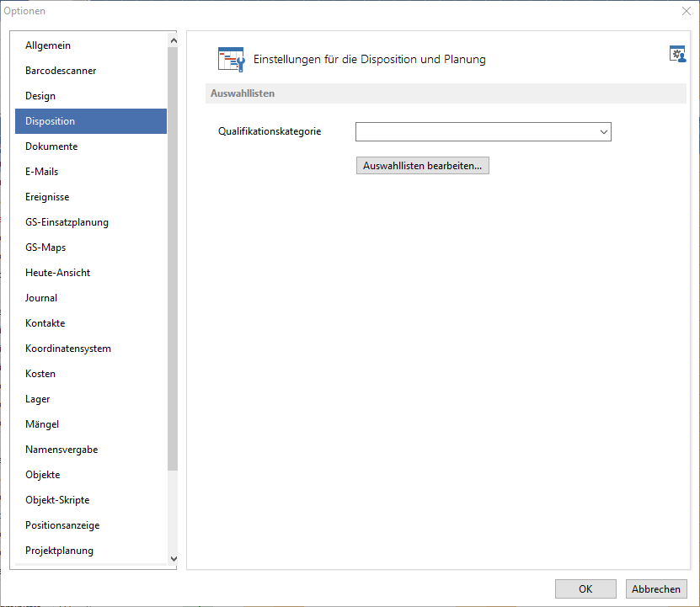Open GS-Einsatzplanung options
This screenshot has height=607, width=700.
pyautogui.click(x=91, y=222)
